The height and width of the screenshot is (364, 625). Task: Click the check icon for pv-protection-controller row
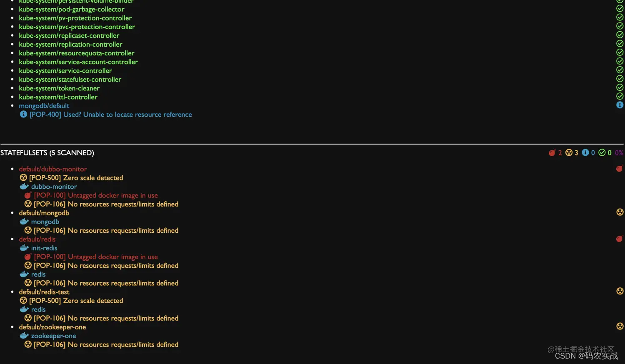click(620, 17)
